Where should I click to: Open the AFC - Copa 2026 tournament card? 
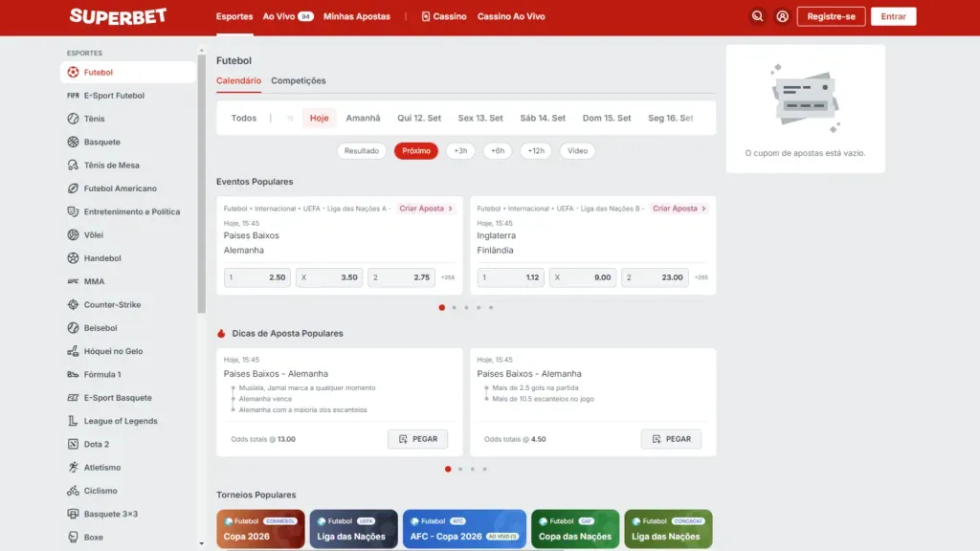coord(464,529)
